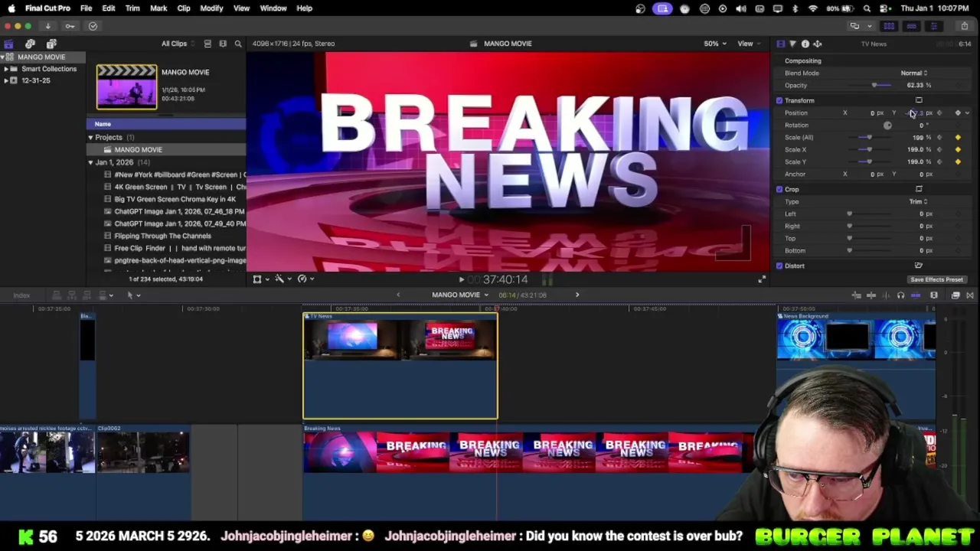The image size is (980, 551).
Task: Show the titles and generators sidebar icon
Action: [x=51, y=44]
